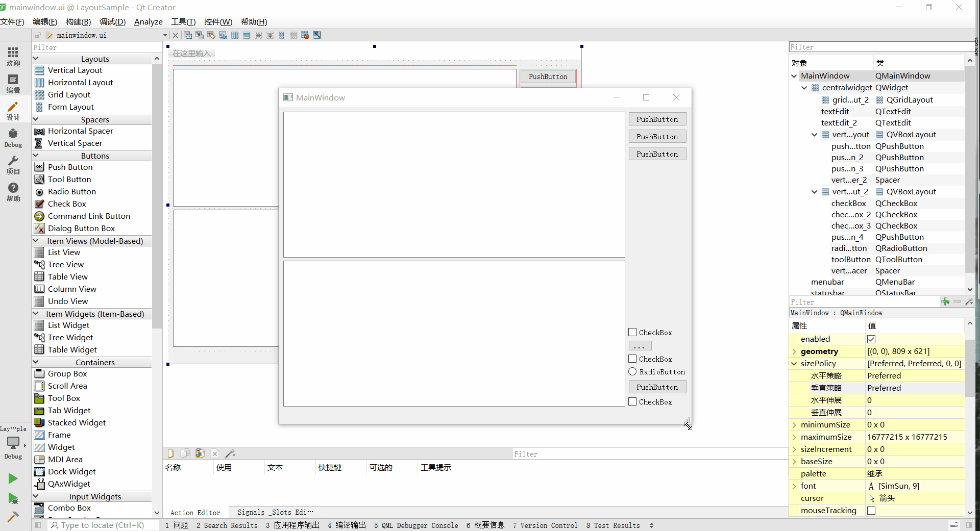Collapse the sizePolicy property group
Image resolution: width=980 pixels, height=531 pixels.
(x=794, y=364)
